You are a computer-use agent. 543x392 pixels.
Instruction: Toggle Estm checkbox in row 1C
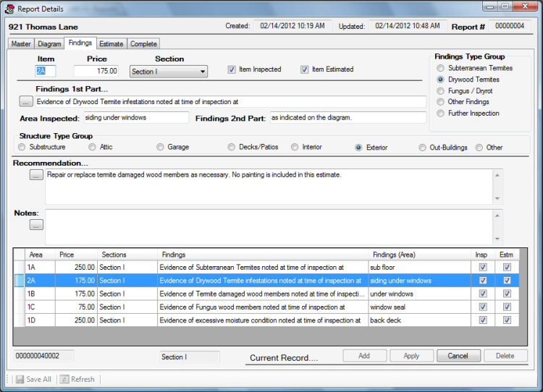507,307
